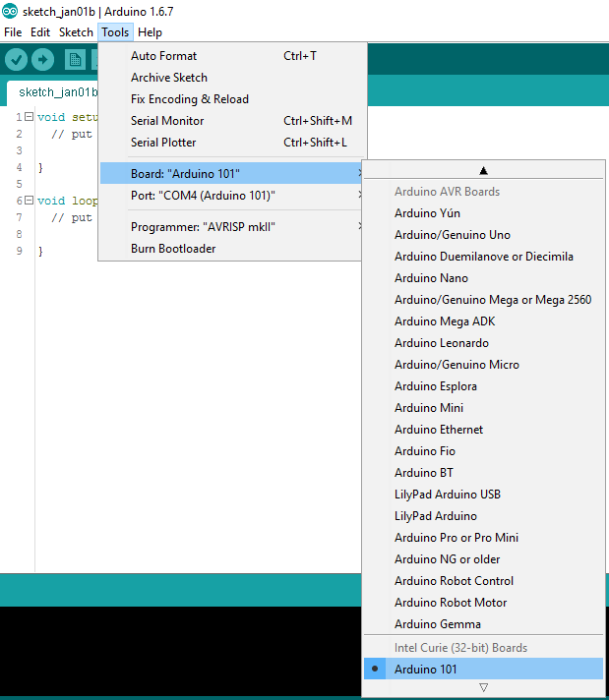Select the checked Arduino 101 board

click(483, 669)
